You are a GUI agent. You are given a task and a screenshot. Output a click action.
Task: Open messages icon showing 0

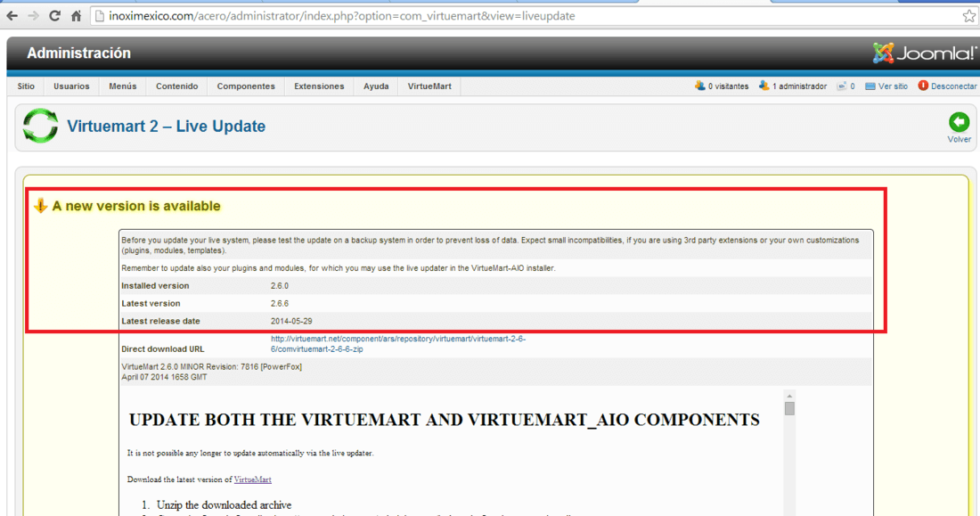[842, 86]
